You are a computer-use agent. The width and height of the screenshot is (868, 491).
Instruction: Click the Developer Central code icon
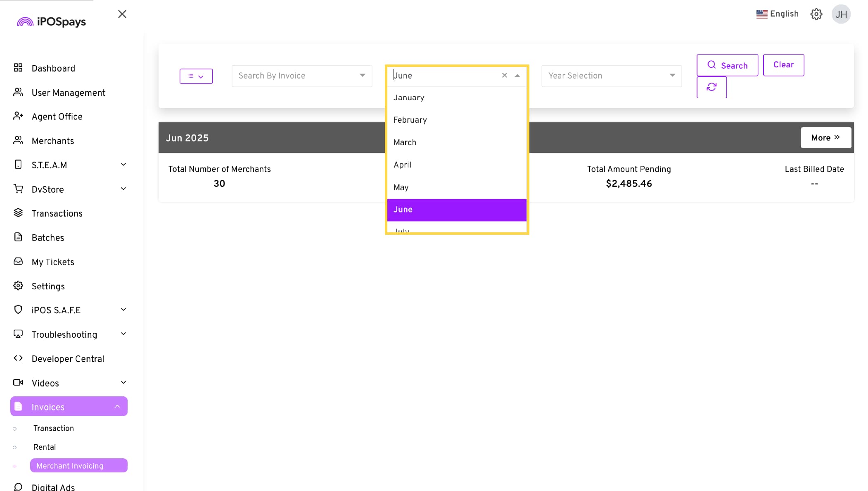(18, 358)
